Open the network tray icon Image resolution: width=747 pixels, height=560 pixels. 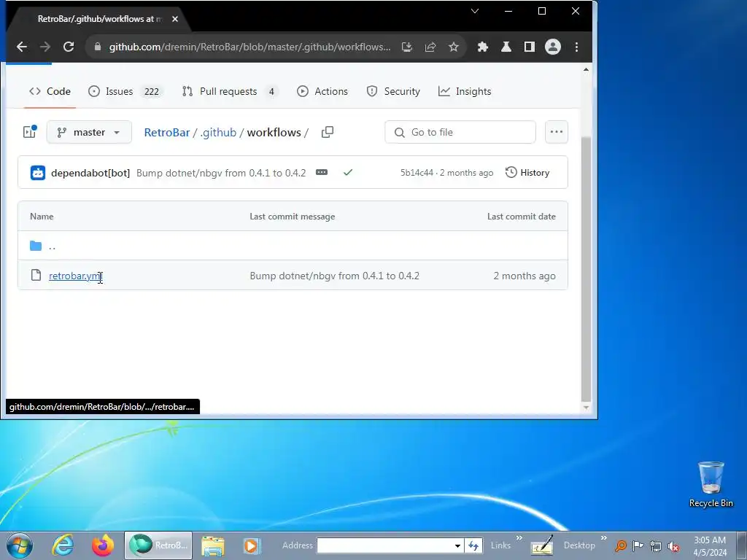[656, 547]
